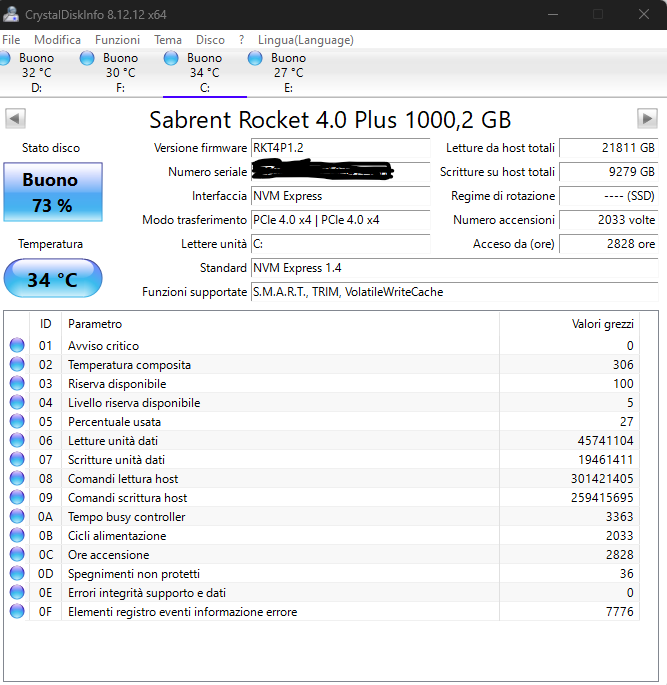Click the Buono 27 °C E: drive tab
Viewport: 667px width, 685px height.
[288, 73]
